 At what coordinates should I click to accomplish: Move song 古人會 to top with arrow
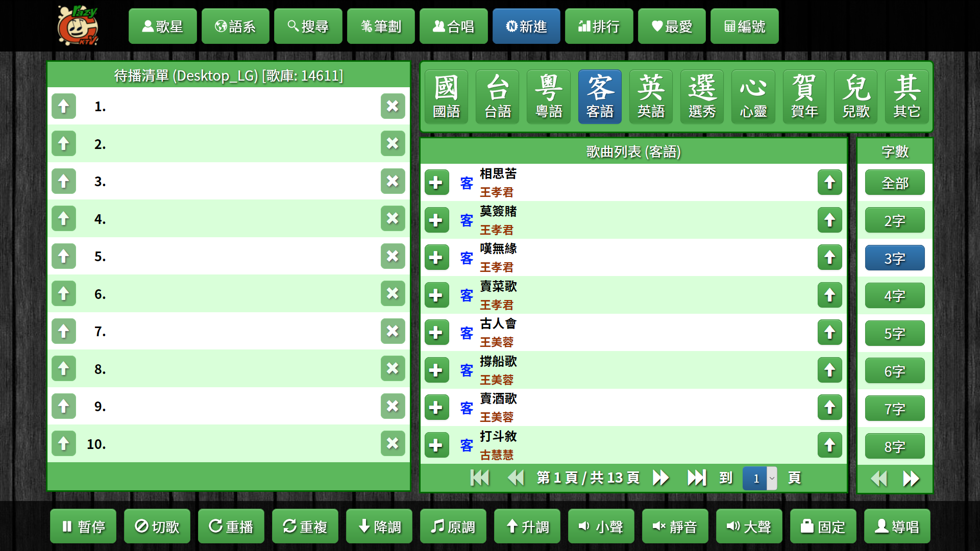coord(829,333)
